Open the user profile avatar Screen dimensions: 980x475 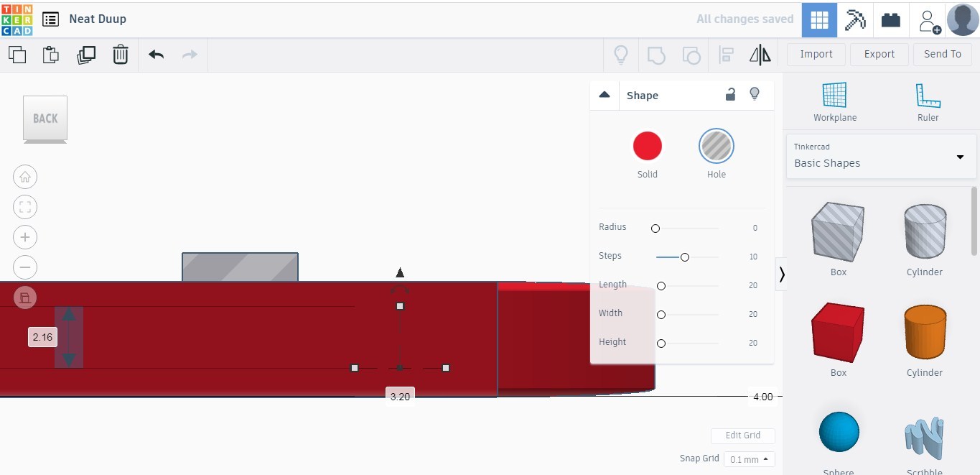coord(963,19)
